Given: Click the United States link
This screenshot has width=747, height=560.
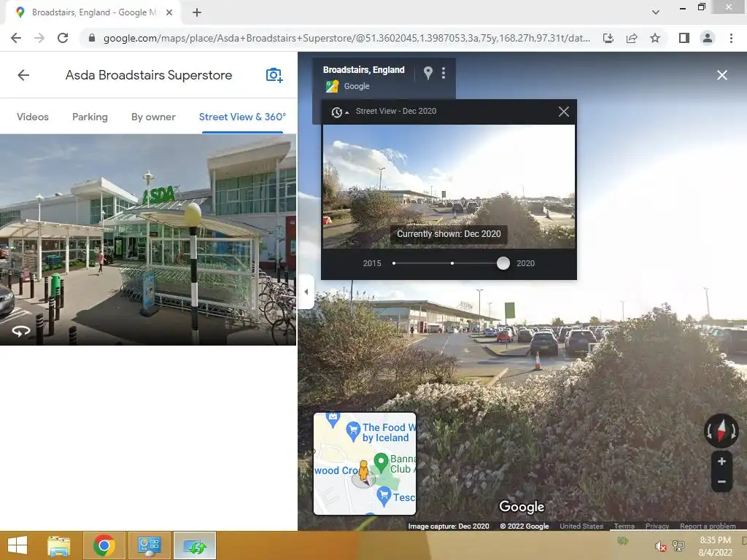Looking at the screenshot, I should coord(581,526).
